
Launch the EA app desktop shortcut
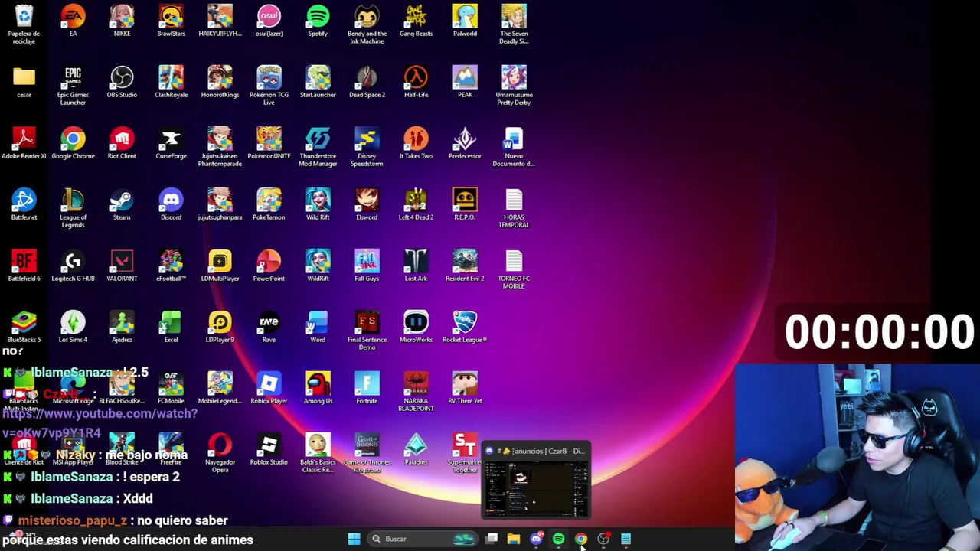coord(73,21)
